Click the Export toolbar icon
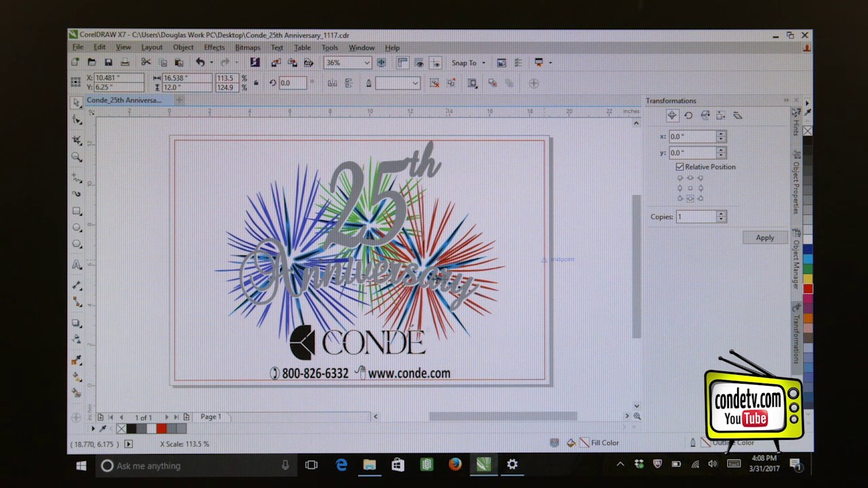 pos(292,62)
